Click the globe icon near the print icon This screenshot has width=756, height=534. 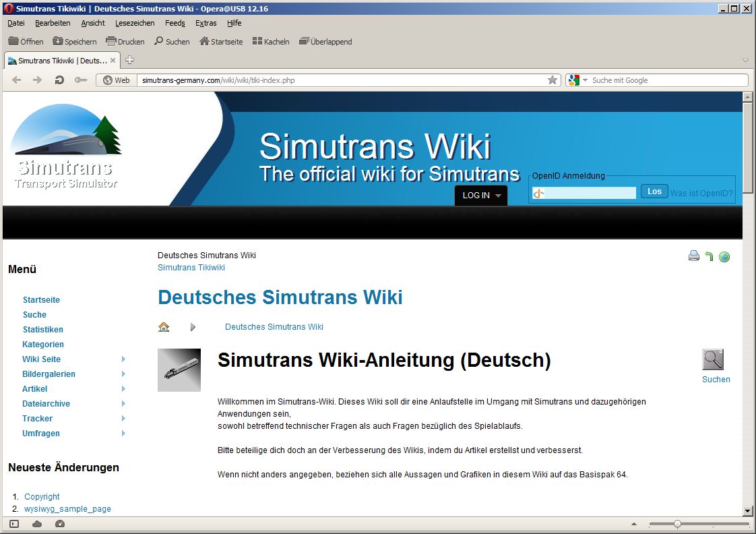724,256
